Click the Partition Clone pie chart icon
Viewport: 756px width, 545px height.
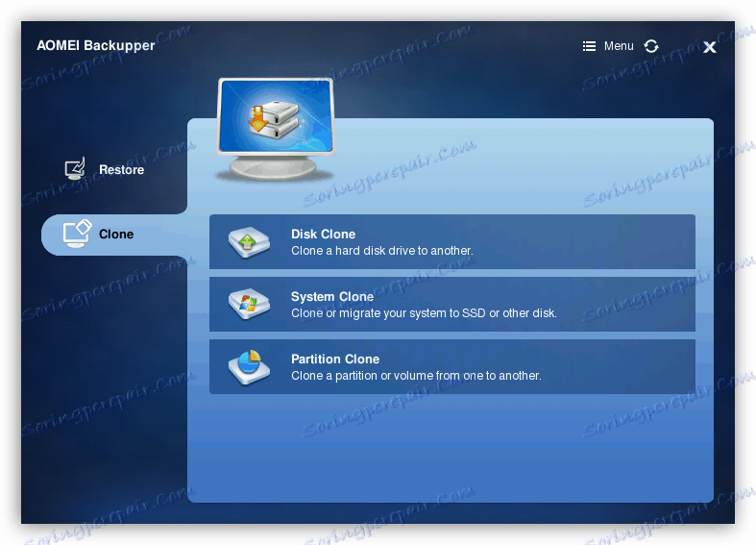(249, 367)
